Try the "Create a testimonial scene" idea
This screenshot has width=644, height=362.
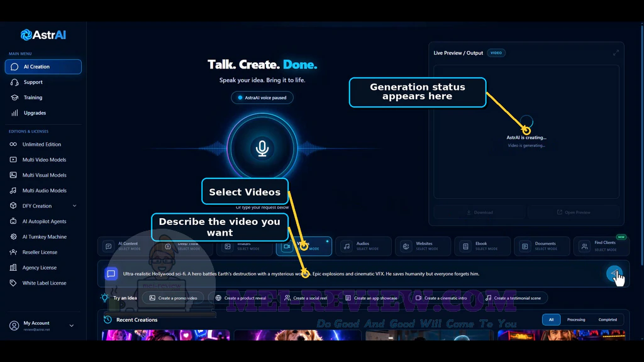pyautogui.click(x=513, y=298)
